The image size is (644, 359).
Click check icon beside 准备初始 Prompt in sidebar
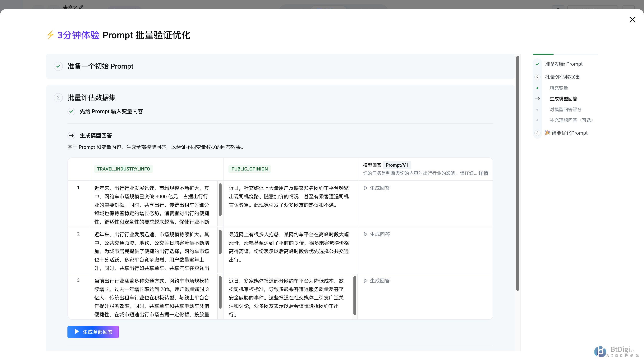coord(537,64)
